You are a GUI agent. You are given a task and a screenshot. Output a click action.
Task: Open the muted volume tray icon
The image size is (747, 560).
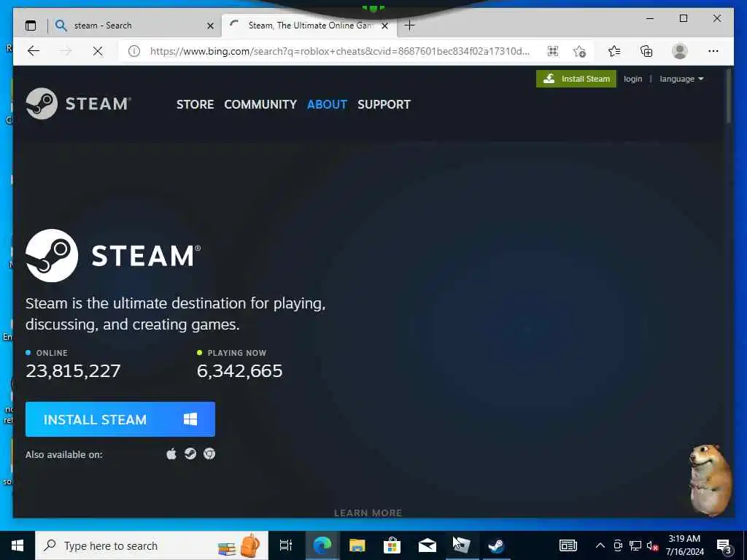pyautogui.click(x=653, y=545)
